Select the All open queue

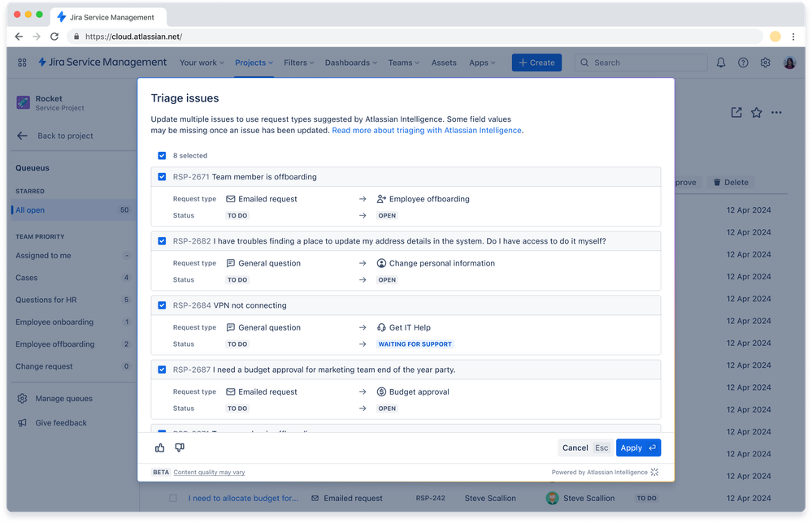(72, 210)
